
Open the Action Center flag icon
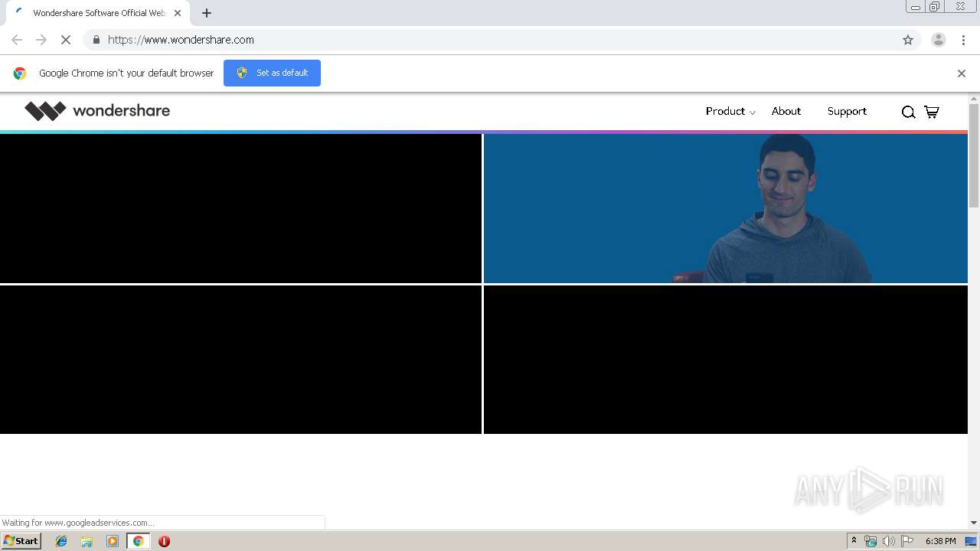pyautogui.click(x=907, y=541)
